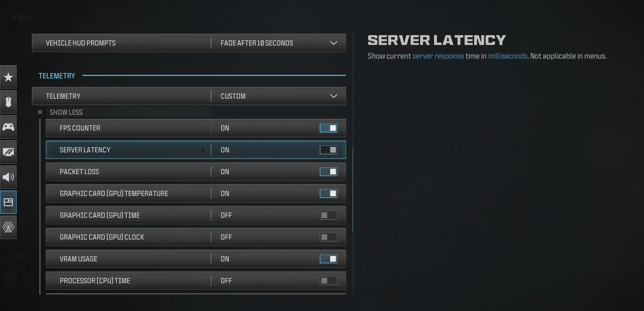This screenshot has height=311, width=644.
Task: Expand the Telemetry Custom dropdown
Action: click(334, 96)
